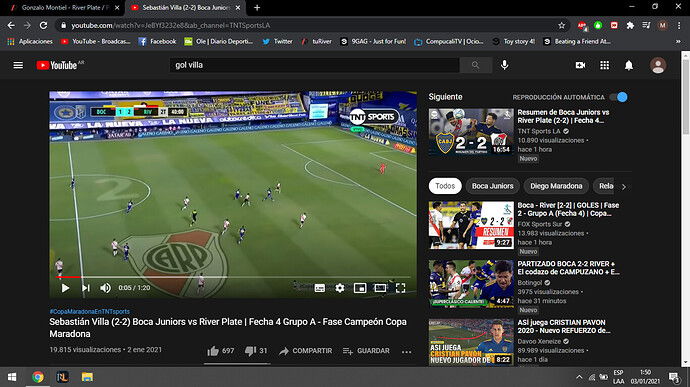This screenshot has width=690, height=387.
Task: Open the three-dot more actions menu
Action: (x=407, y=351)
